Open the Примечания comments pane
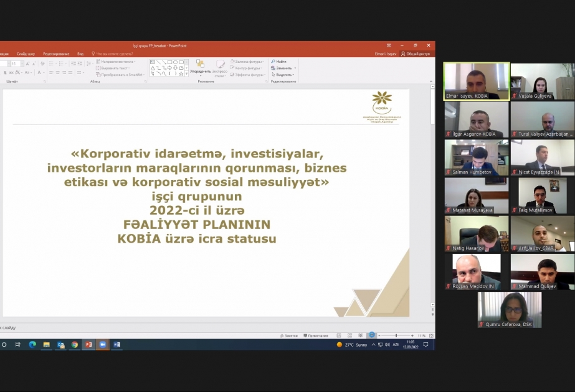575x392 pixels. [316, 335]
